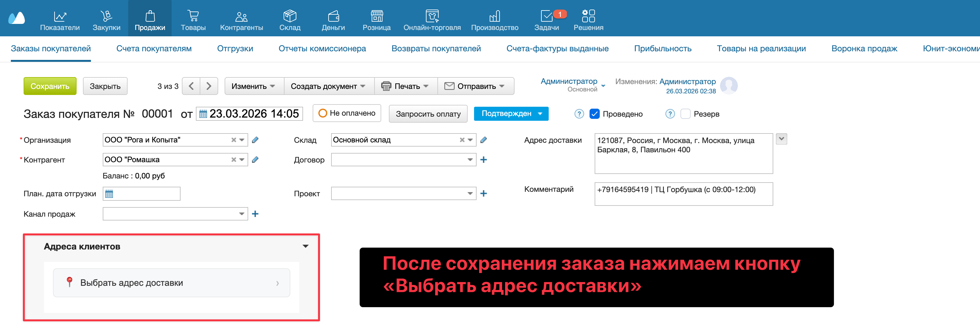This screenshot has width=980, height=332.
Task: Add a new Проект via plus icon
Action: (x=484, y=193)
